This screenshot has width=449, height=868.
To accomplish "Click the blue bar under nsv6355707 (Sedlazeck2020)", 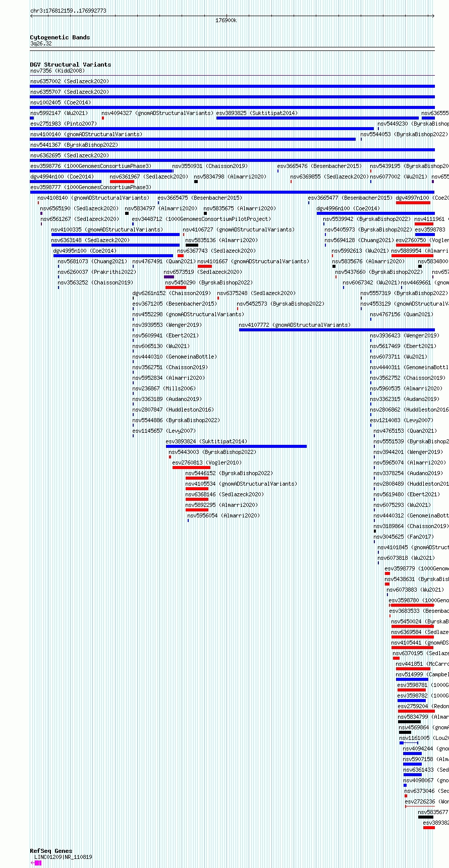I will (232, 97).
